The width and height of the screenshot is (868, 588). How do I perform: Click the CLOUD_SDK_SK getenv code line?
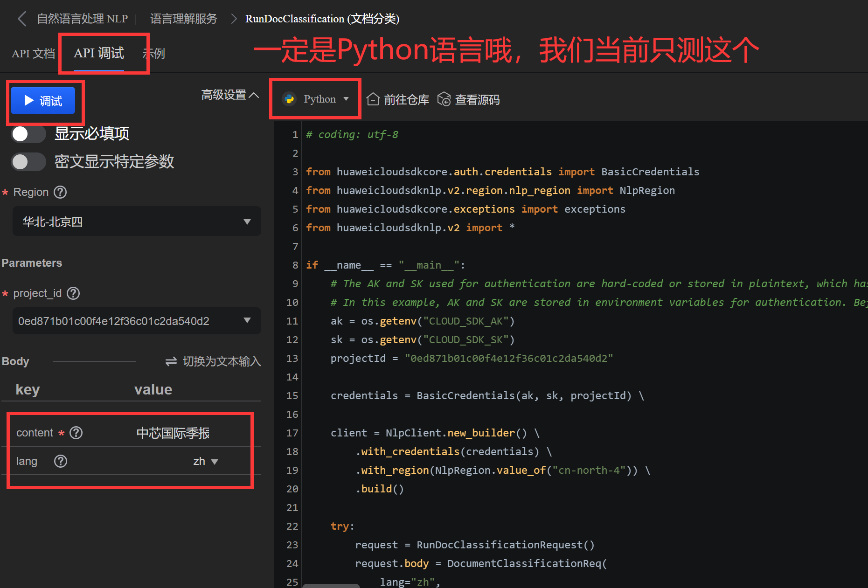(422, 339)
